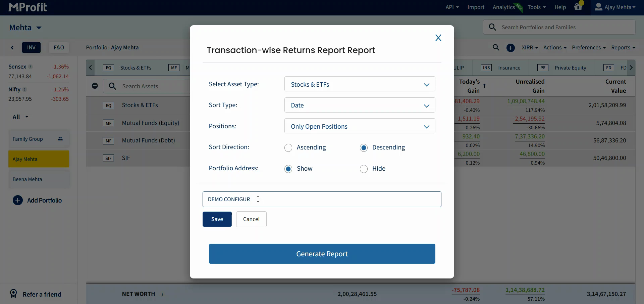The image size is (644, 304).
Task: Open the Tools menu
Action: 536,7
